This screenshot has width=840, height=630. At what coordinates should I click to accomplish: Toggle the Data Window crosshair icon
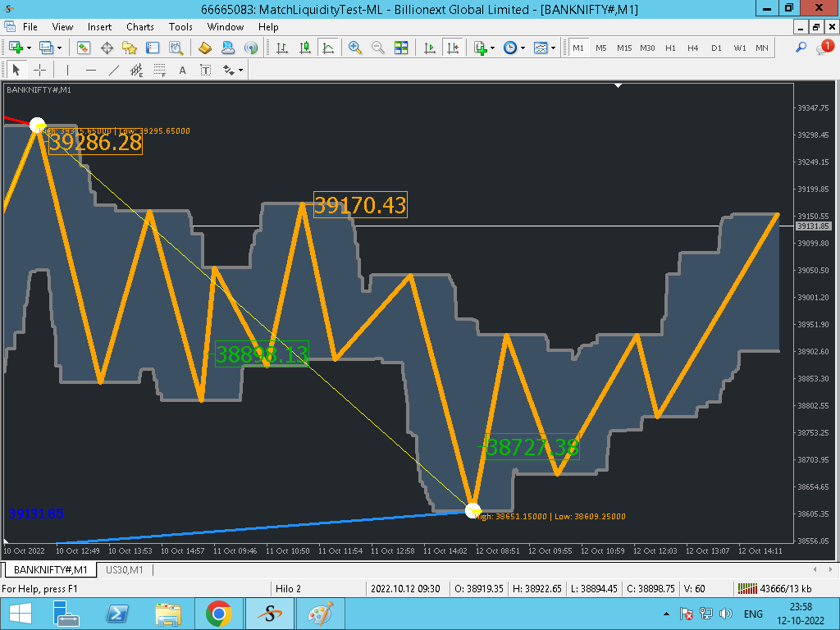pos(107,48)
